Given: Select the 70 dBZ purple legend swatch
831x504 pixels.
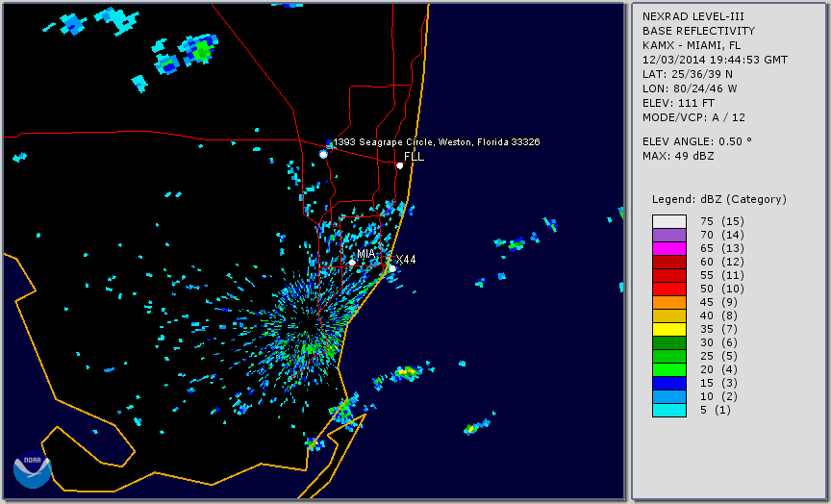Looking at the screenshot, I should pos(669,235).
